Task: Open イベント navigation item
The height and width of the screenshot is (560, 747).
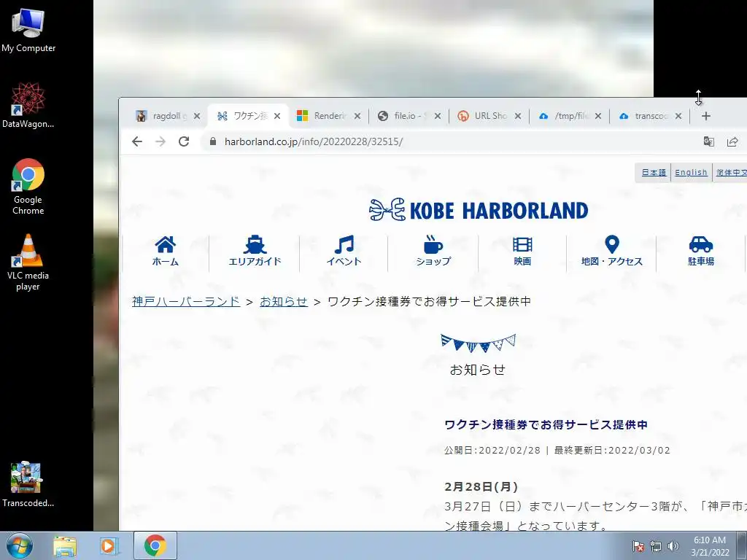Action: tap(344, 251)
